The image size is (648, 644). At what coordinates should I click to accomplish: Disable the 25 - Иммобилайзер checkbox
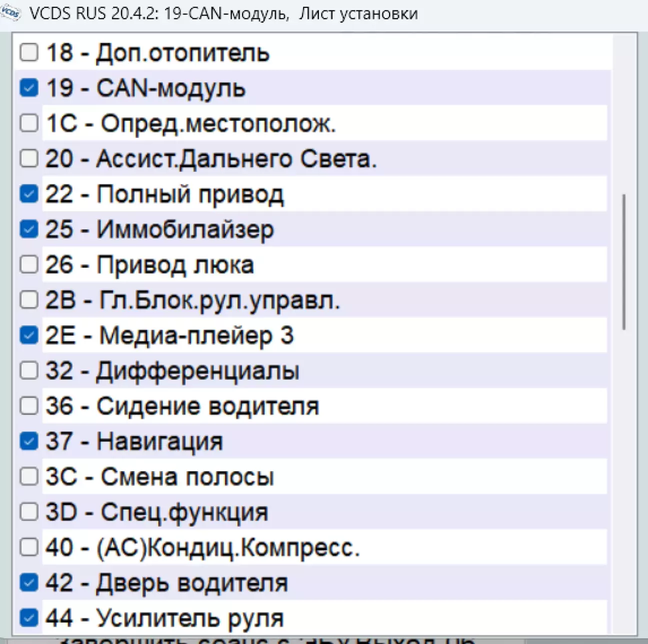click(x=29, y=229)
